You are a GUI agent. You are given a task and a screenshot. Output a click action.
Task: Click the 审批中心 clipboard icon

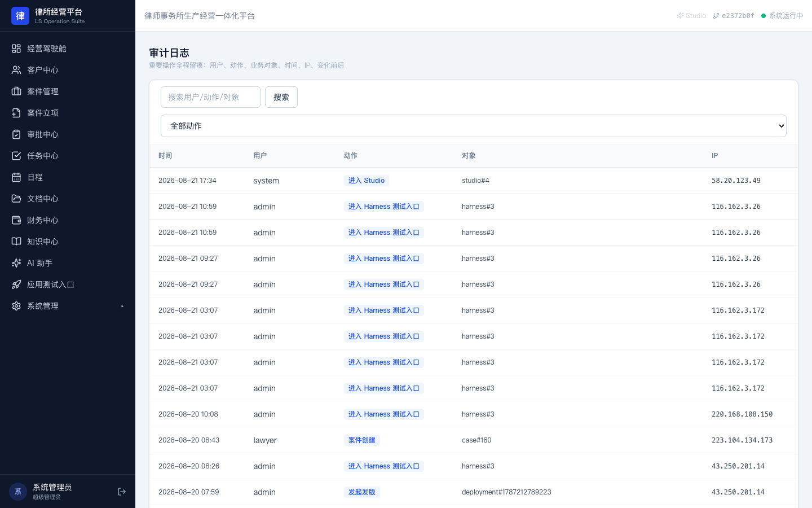[x=16, y=134]
